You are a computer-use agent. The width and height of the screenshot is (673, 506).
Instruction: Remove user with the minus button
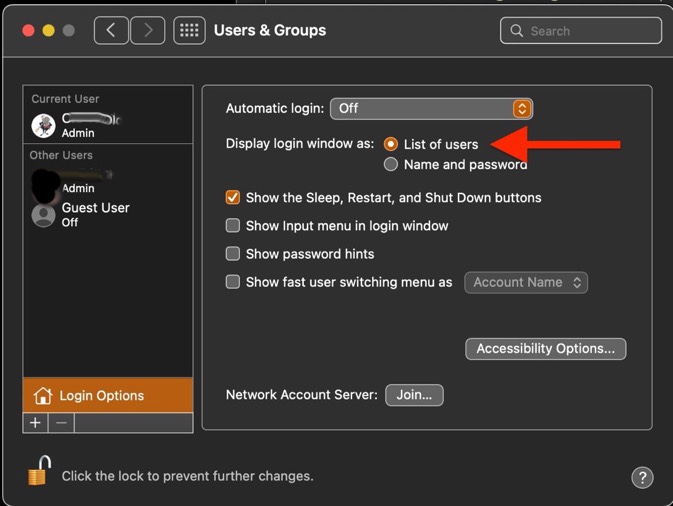[61, 423]
